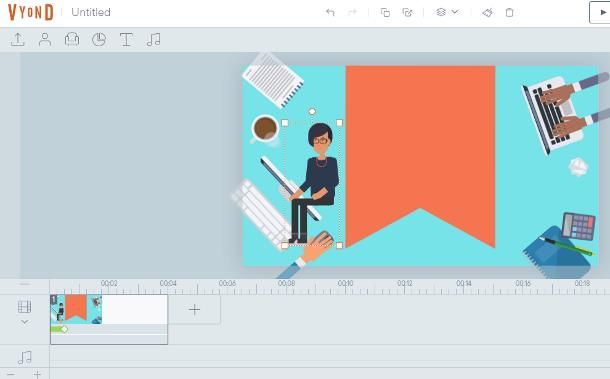Zoom out timeline with minus button
This screenshot has height=379, width=610.
pos(11,375)
